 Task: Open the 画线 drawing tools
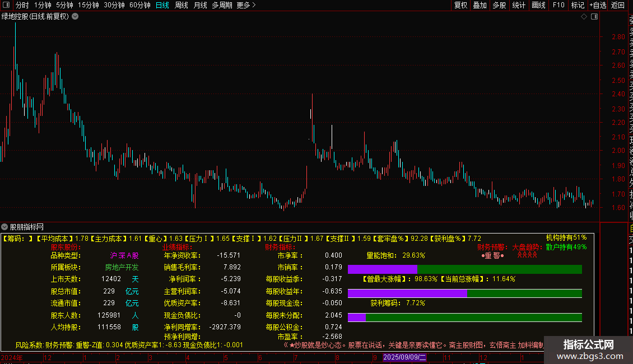point(538,5)
